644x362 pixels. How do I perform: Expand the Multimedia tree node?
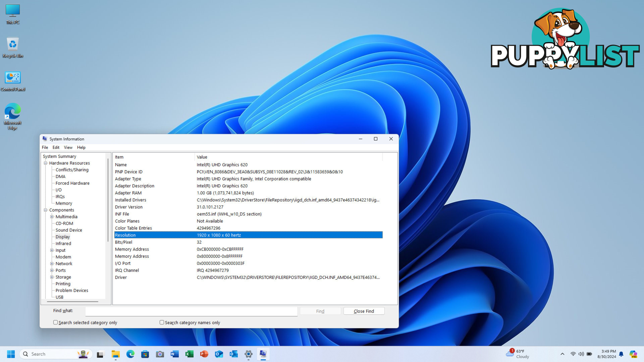[52, 217]
